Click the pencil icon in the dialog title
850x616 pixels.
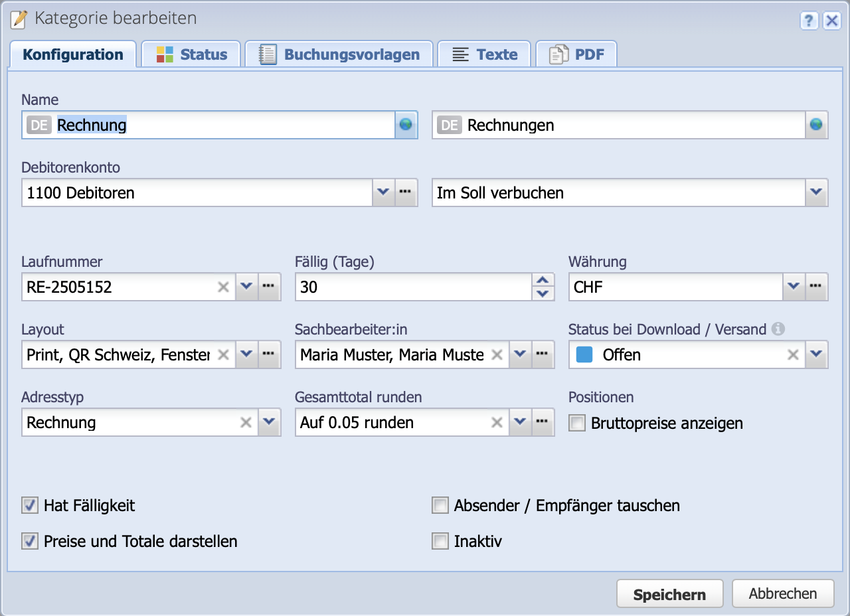[x=17, y=20]
